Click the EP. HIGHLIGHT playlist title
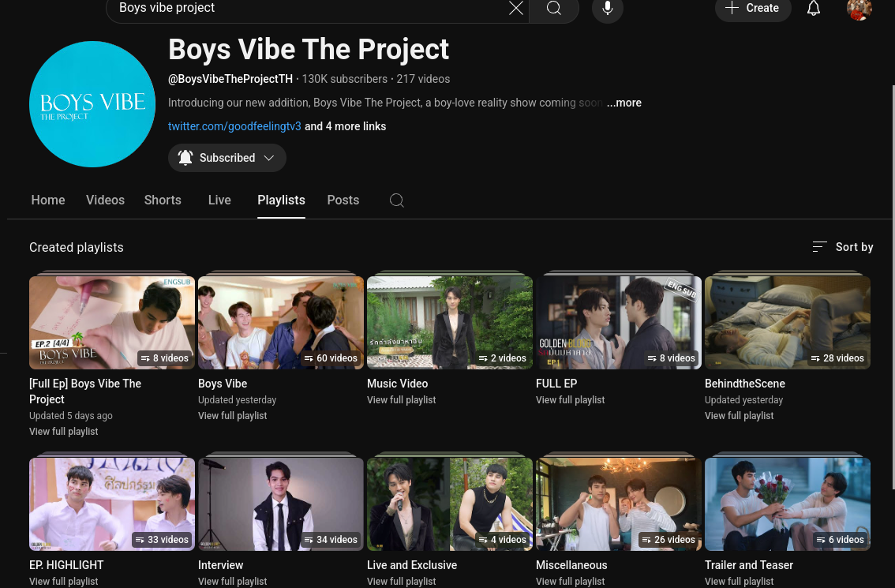Screen dimensions: 895x588 [x=66, y=565]
